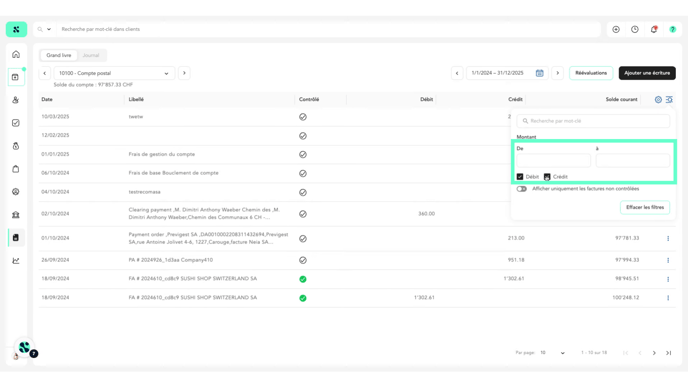Open the calendar date picker icon

pos(540,73)
